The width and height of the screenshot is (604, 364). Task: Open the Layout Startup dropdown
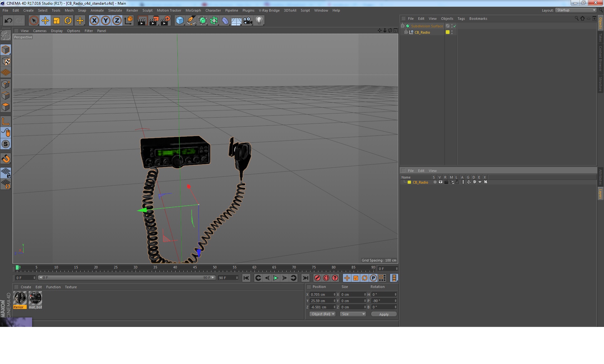(x=576, y=10)
